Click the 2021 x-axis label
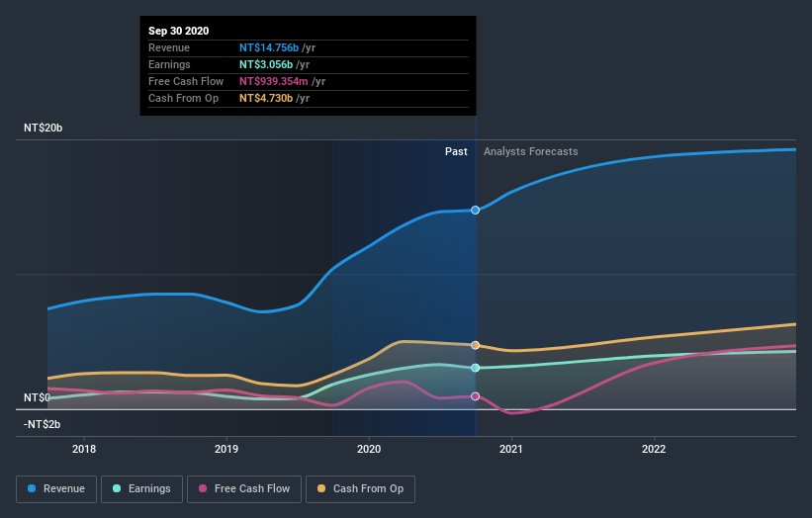 point(511,449)
